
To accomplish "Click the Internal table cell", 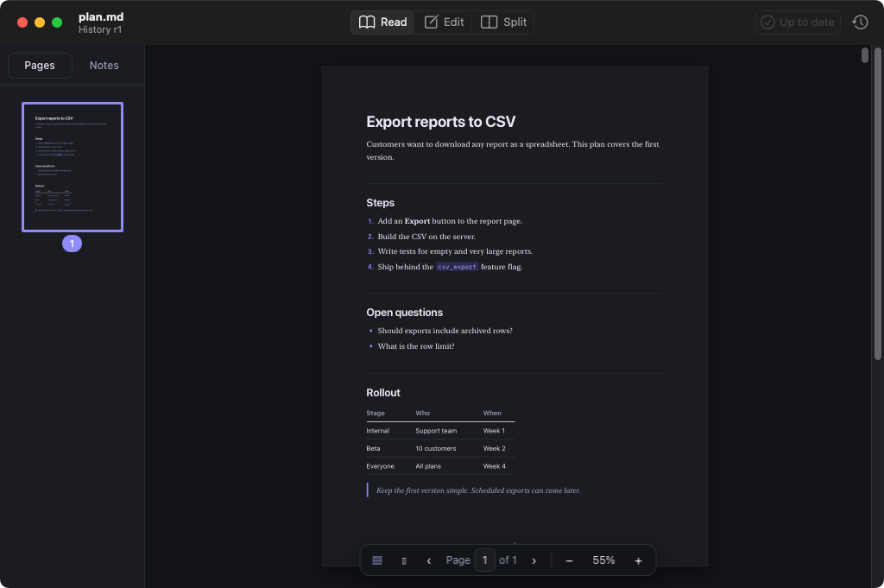I will pos(378,431).
